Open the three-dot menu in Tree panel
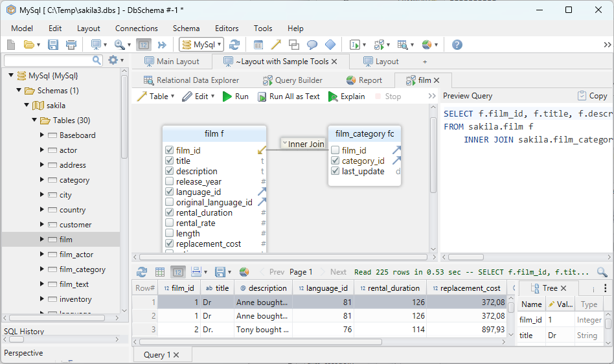Viewport: 614px width, 364px height. 606,288
